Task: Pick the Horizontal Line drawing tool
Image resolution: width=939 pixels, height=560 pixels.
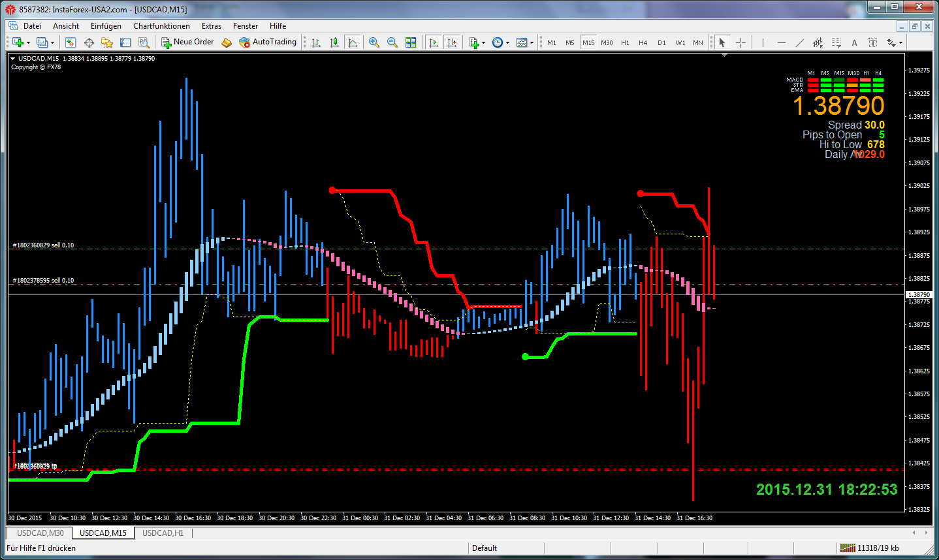Action: click(x=782, y=42)
